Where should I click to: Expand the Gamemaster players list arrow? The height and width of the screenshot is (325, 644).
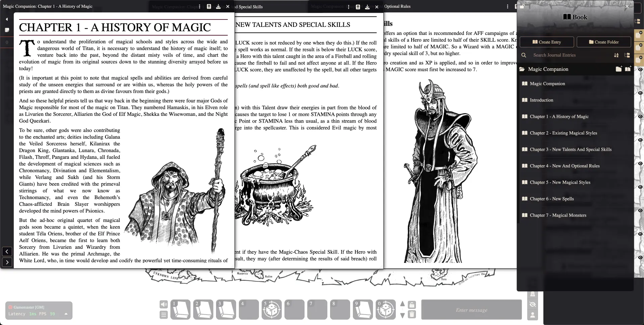(x=66, y=314)
